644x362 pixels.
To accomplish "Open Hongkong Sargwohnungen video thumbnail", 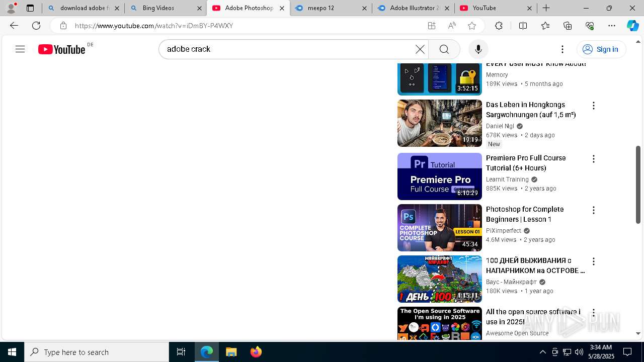I will (440, 123).
